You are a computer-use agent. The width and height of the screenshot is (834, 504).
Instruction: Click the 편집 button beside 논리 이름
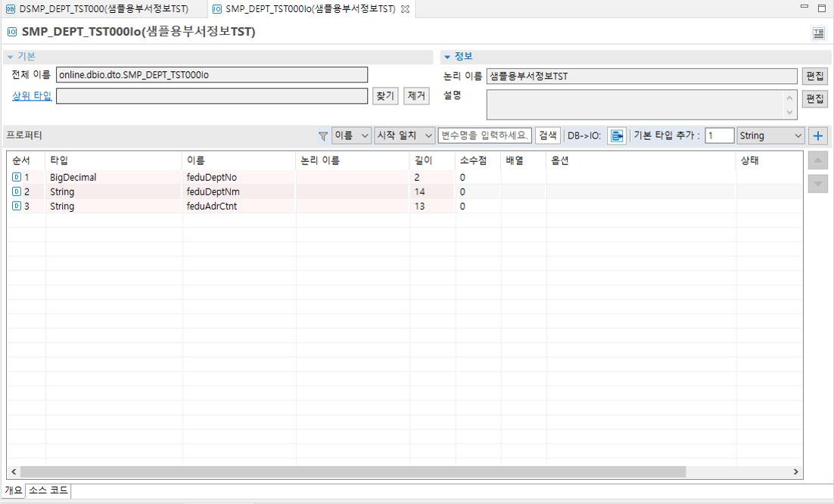point(815,76)
